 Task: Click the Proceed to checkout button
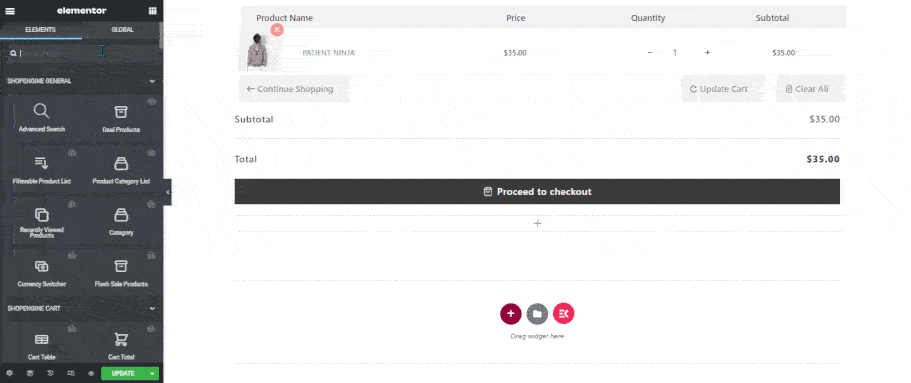click(x=537, y=192)
